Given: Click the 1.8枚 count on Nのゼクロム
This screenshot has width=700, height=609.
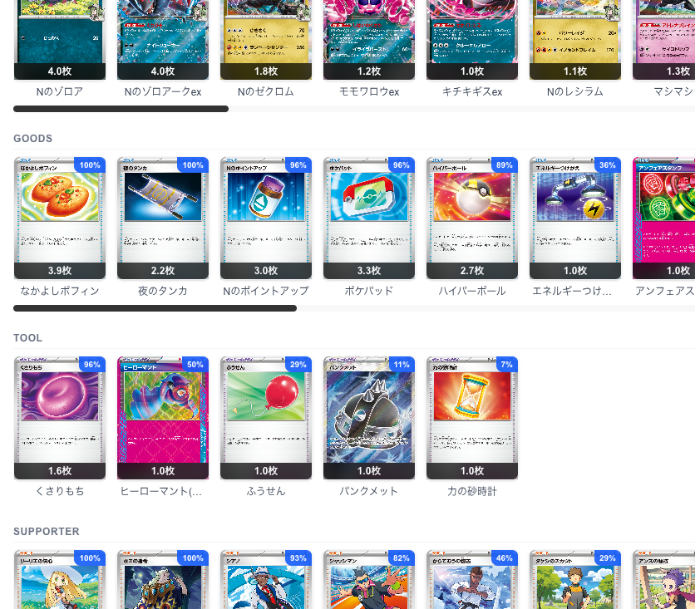Looking at the screenshot, I should [266, 71].
